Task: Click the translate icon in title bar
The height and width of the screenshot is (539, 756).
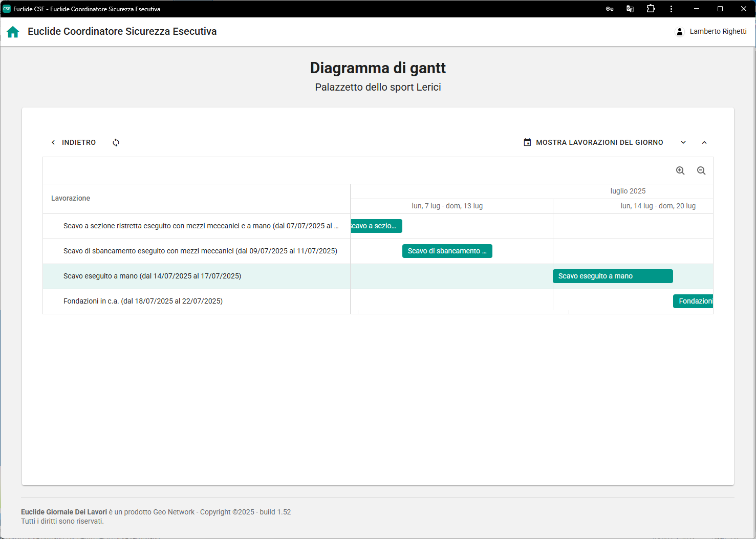Action: pos(630,9)
